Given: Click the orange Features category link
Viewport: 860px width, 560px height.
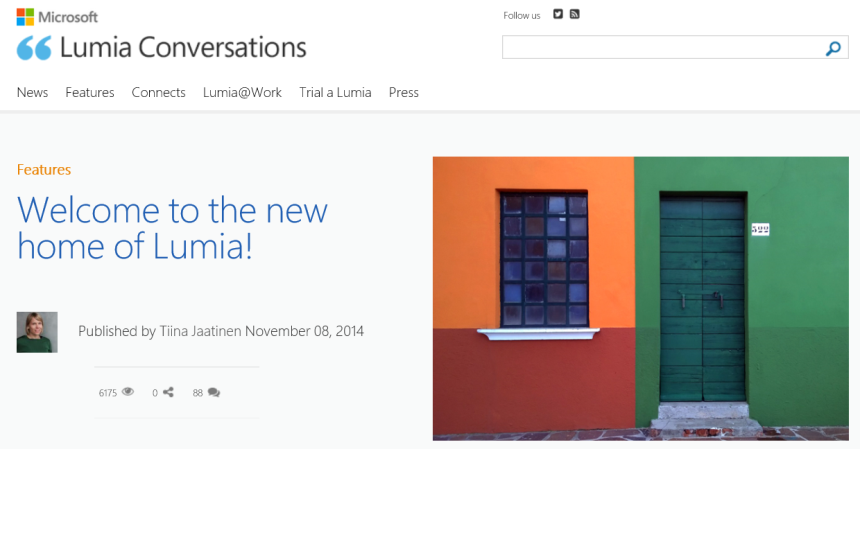Looking at the screenshot, I should point(44,170).
